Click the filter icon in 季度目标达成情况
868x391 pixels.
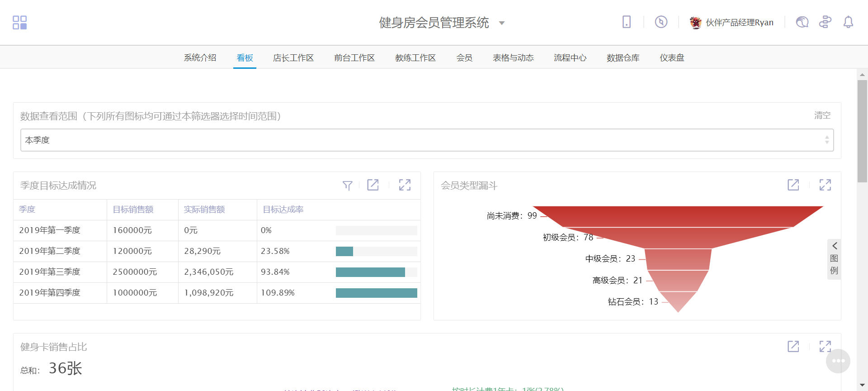[347, 185]
